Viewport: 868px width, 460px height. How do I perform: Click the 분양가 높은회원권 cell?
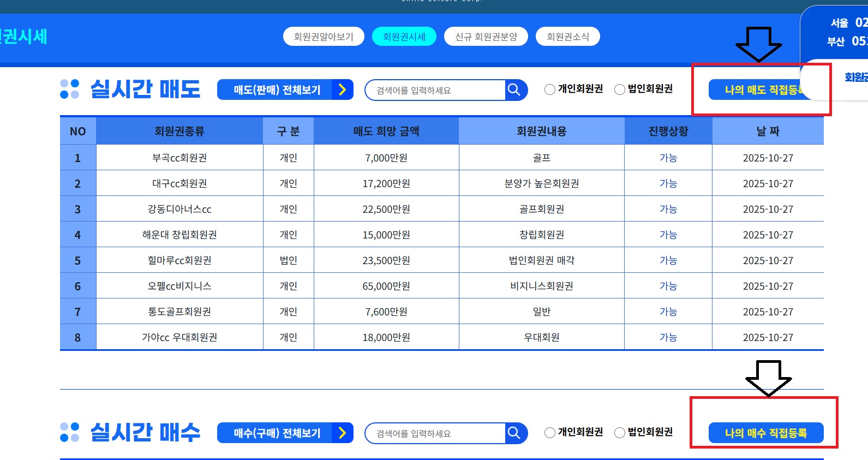tap(542, 183)
